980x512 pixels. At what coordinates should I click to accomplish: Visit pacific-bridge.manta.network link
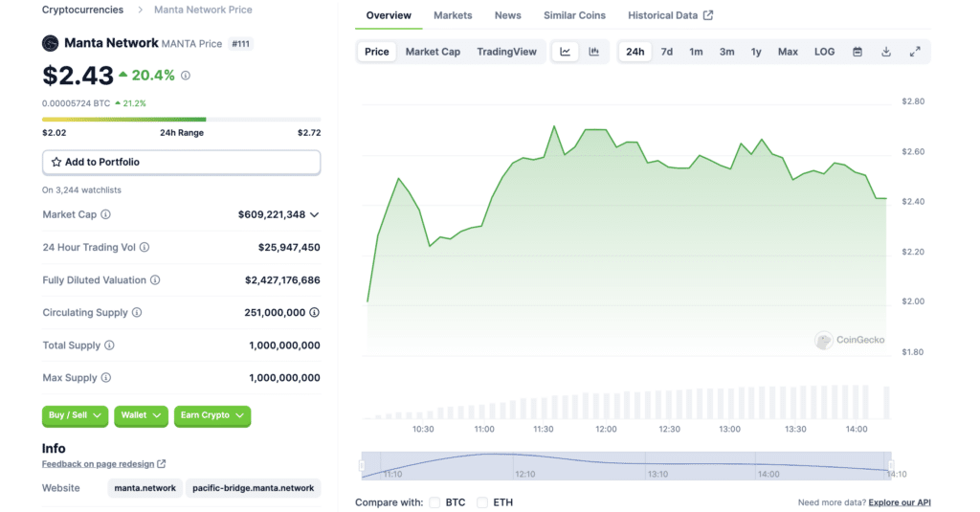253,488
